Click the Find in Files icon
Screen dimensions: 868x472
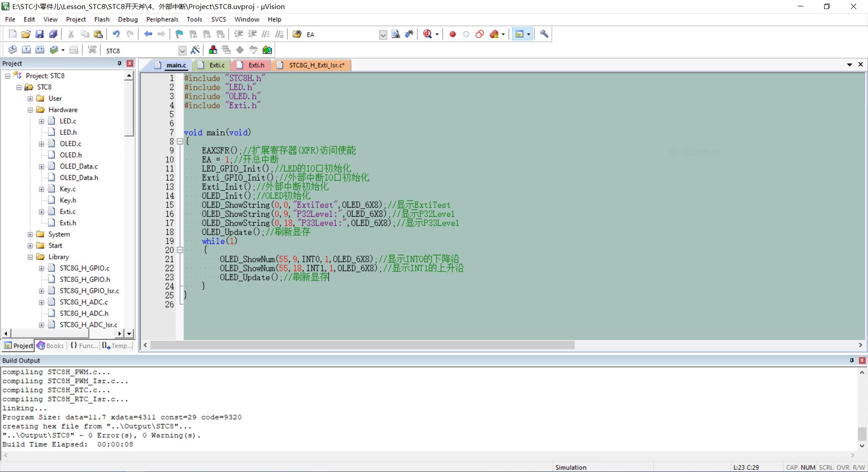click(x=297, y=34)
